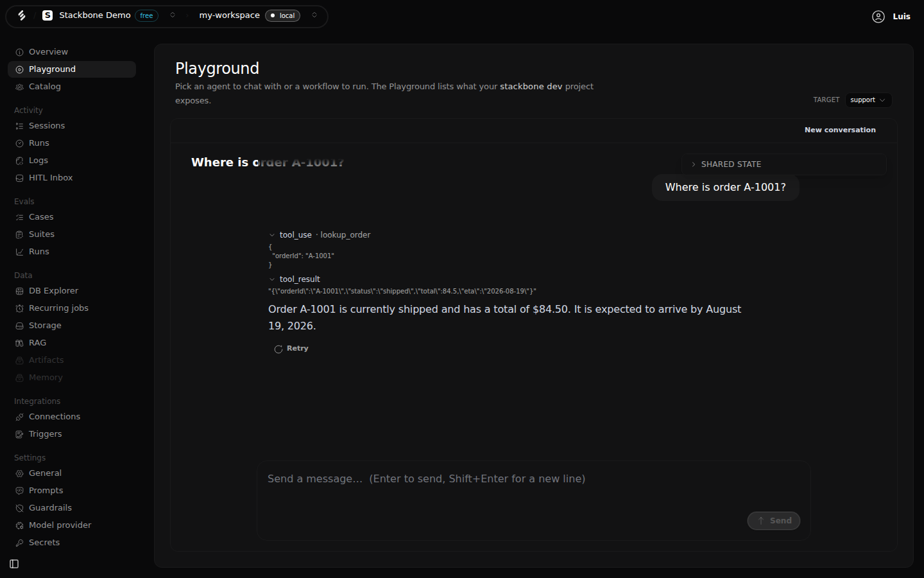Image resolution: width=924 pixels, height=578 pixels.
Task: Click the local environment badge
Action: [282, 15]
